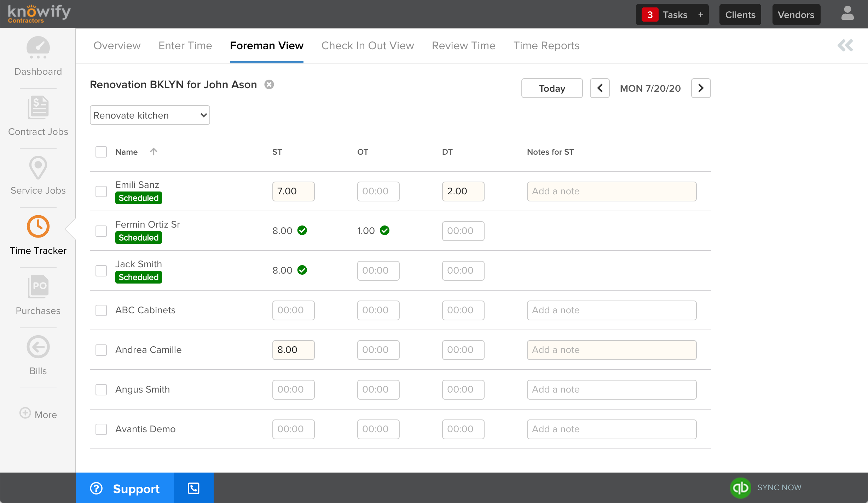
Task: Click ABC Cabinets note field
Action: click(x=612, y=310)
